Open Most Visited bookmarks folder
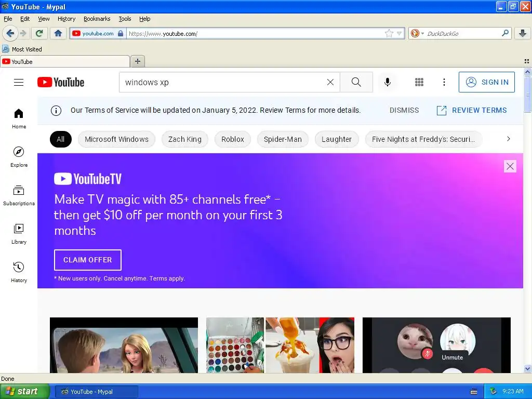This screenshot has height=399, width=532. [22, 49]
